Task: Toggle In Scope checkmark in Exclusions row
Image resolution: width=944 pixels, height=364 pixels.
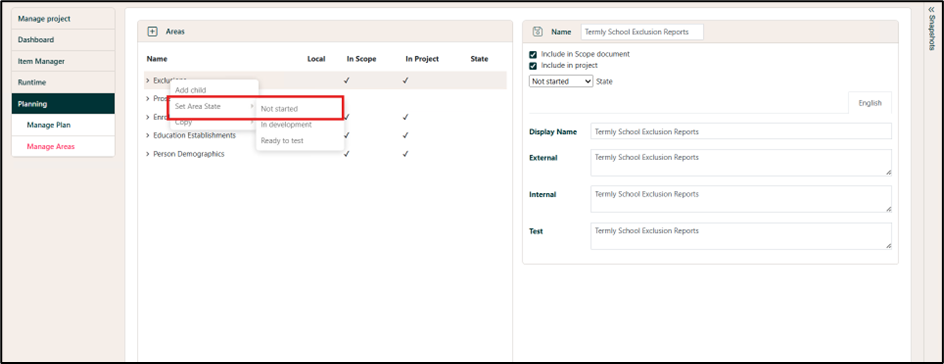Action: click(x=346, y=80)
